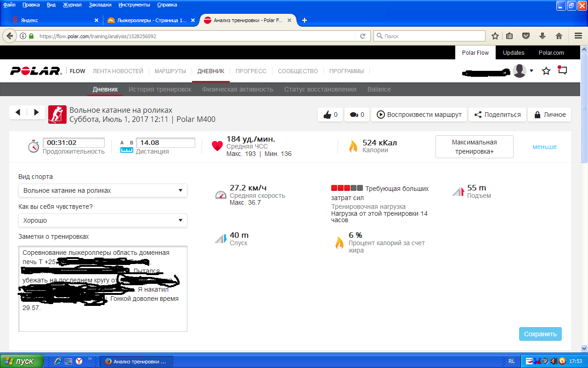
Task: Click the like thumbs-up icon button
Action: coord(330,115)
